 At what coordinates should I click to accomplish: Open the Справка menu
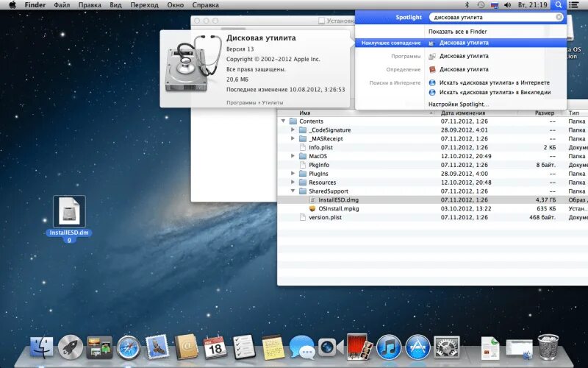tap(206, 5)
